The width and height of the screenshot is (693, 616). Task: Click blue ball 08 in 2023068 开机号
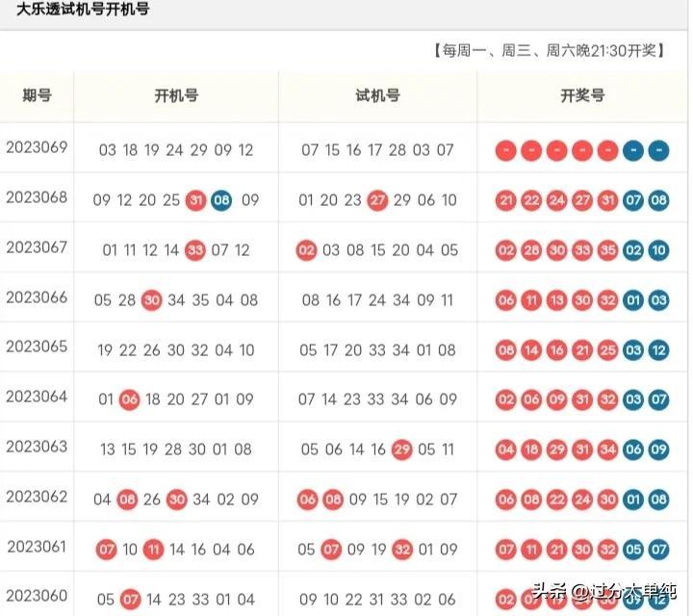coord(221,200)
